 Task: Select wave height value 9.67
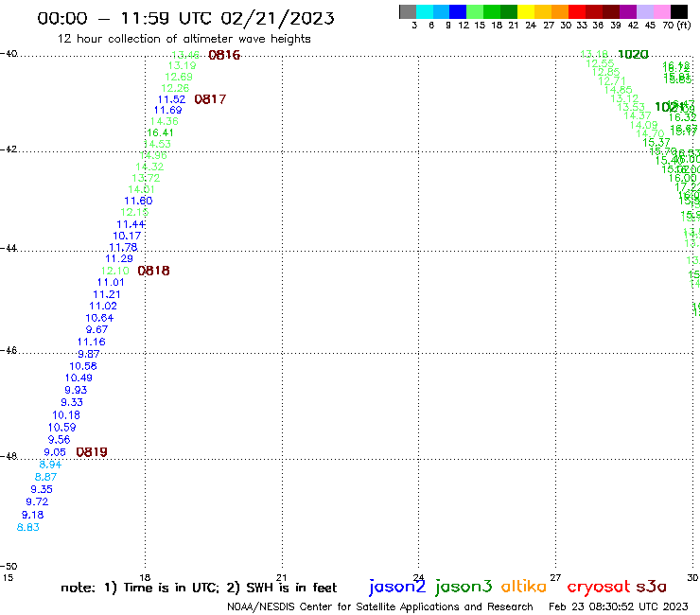coord(96,329)
